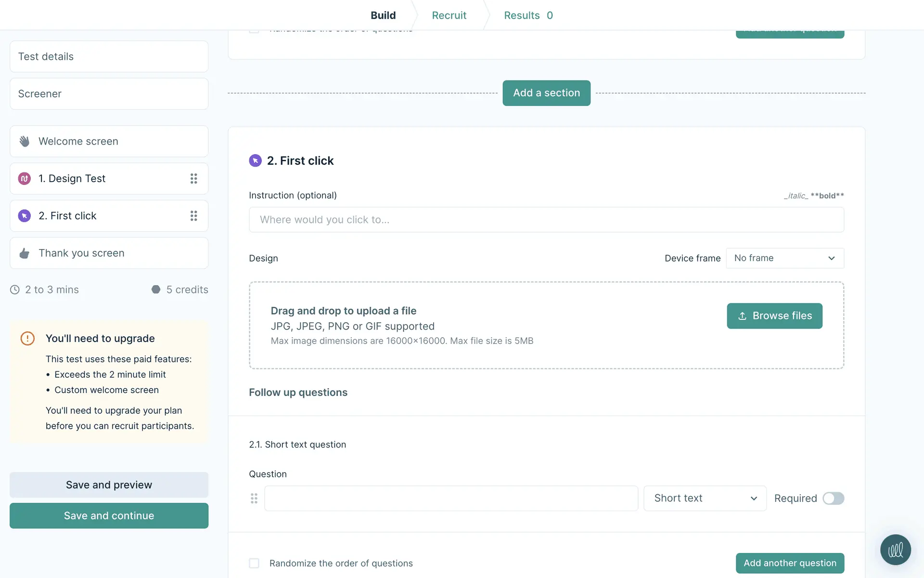Grab the drag handle for First click item
Viewport: 924px width, 578px height.
[193, 216]
